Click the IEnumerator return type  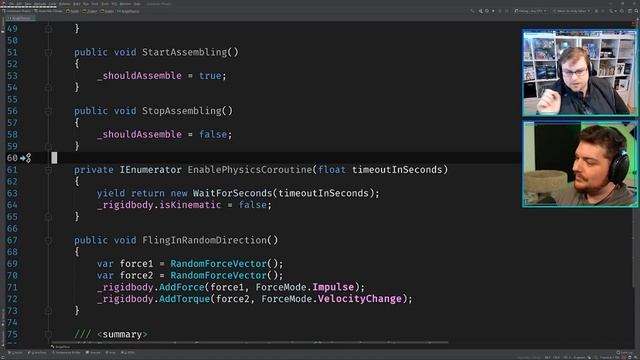click(150, 170)
